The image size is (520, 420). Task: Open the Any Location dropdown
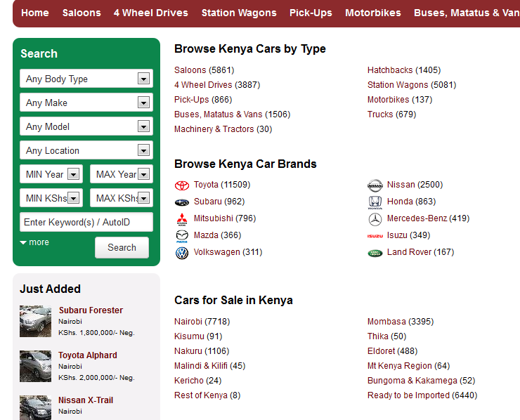click(x=86, y=150)
